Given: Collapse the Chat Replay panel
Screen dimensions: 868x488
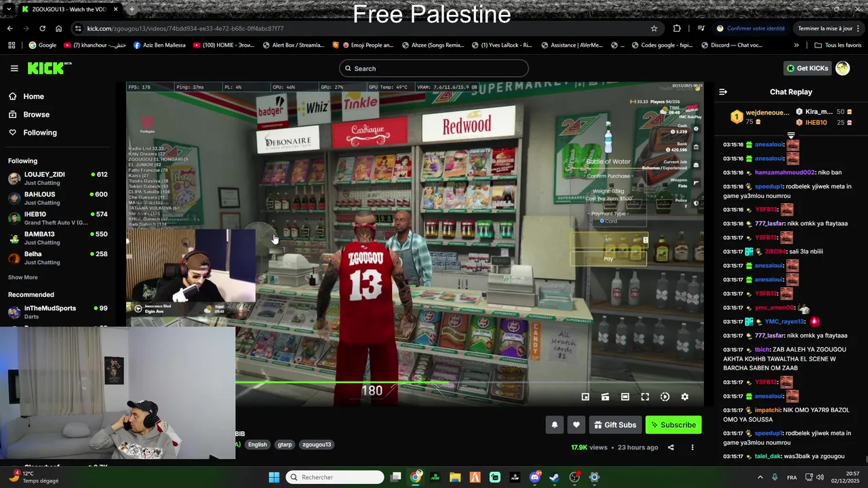Looking at the screenshot, I should pyautogui.click(x=723, y=91).
